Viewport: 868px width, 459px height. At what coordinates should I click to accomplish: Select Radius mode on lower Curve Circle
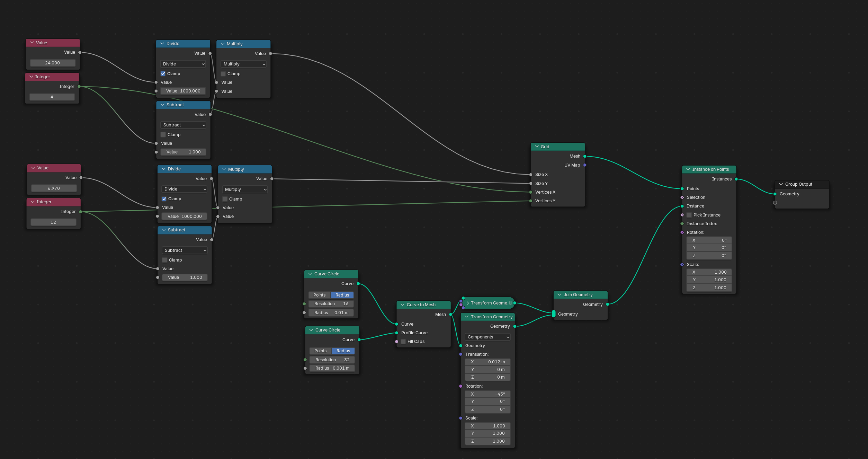[x=343, y=351]
